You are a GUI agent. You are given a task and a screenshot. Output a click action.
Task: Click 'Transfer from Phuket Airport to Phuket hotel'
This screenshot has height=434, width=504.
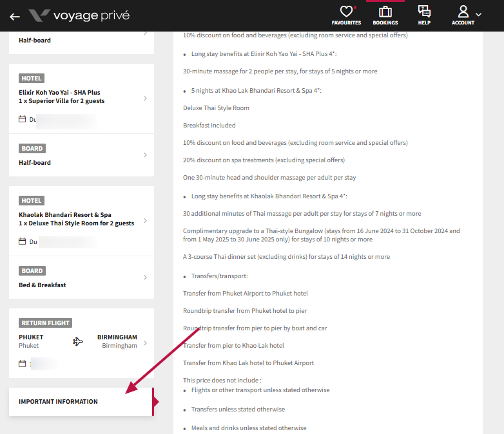tap(246, 293)
